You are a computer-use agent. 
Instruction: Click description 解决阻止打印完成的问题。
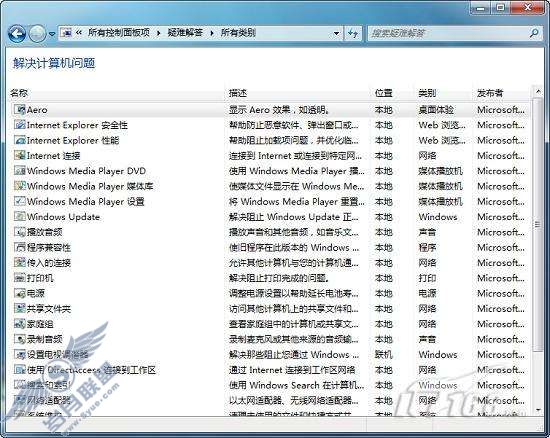279,278
